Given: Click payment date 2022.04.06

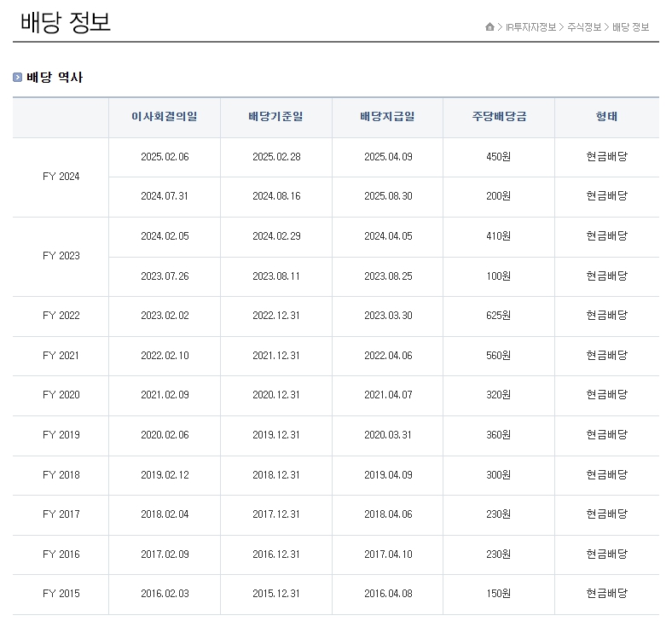Looking at the screenshot, I should click(388, 356).
